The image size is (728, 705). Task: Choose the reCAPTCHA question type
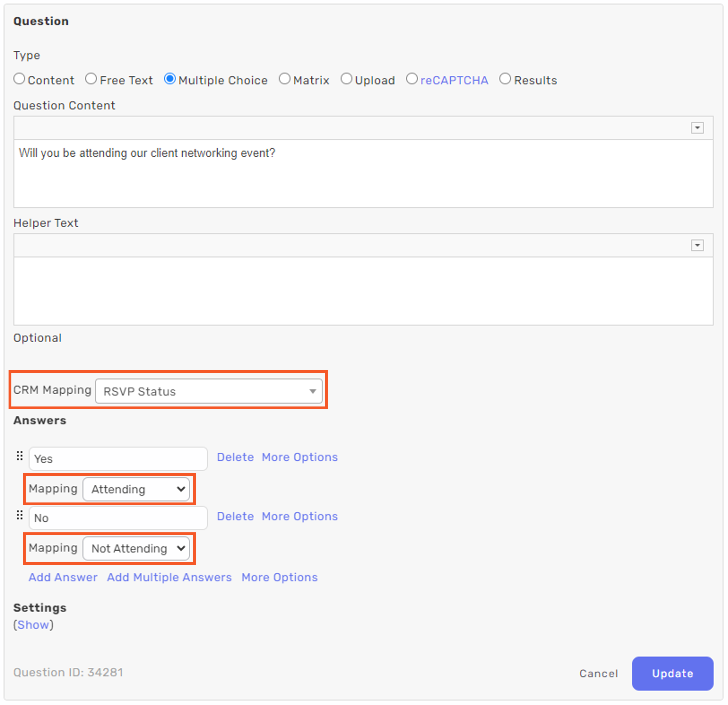pos(412,79)
